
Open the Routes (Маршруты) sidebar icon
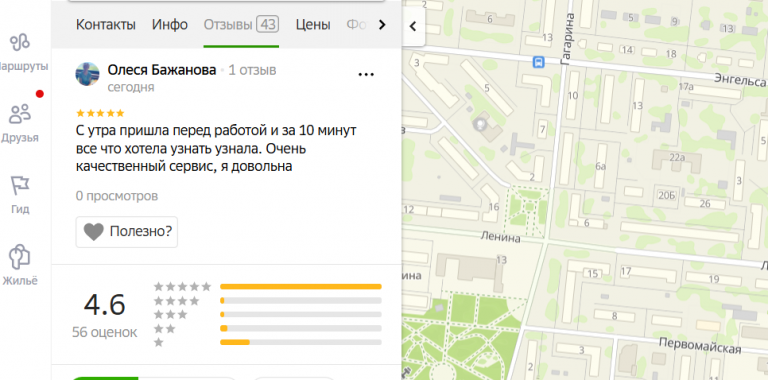pyautogui.click(x=20, y=43)
